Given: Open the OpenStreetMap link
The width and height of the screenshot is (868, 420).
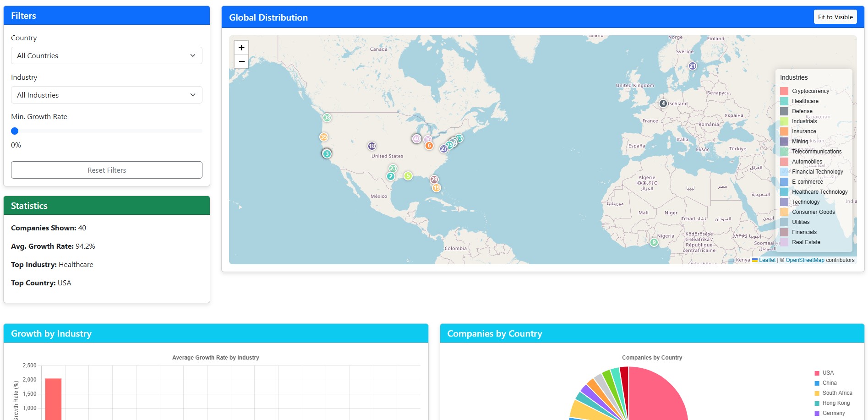Looking at the screenshot, I should point(805,260).
